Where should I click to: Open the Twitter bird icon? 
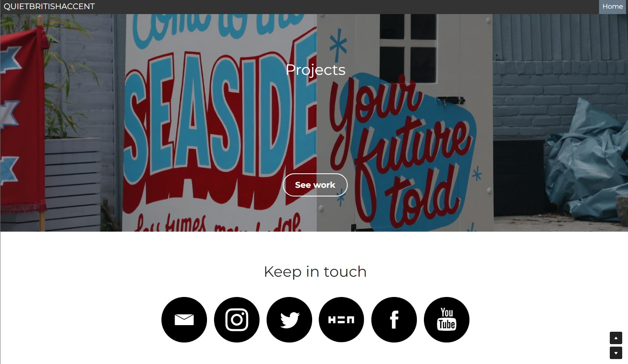pos(289,320)
